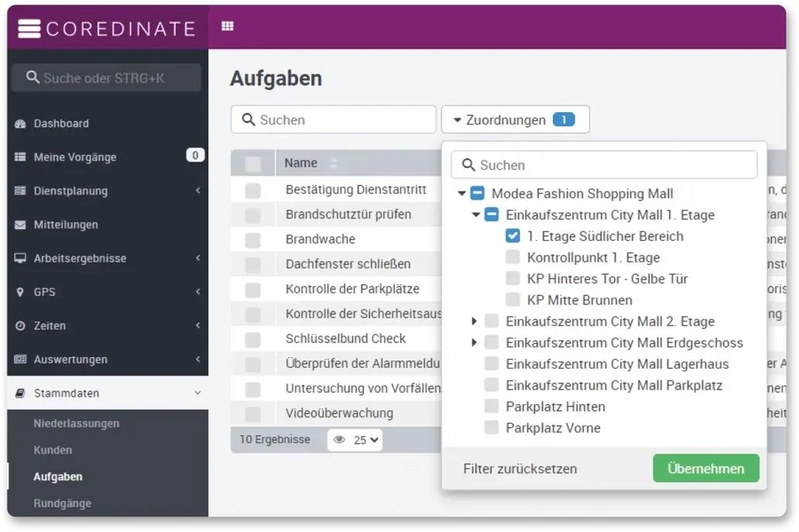Go to Niederlassungen submenu item
This screenshot has width=799, height=532.
(x=76, y=424)
